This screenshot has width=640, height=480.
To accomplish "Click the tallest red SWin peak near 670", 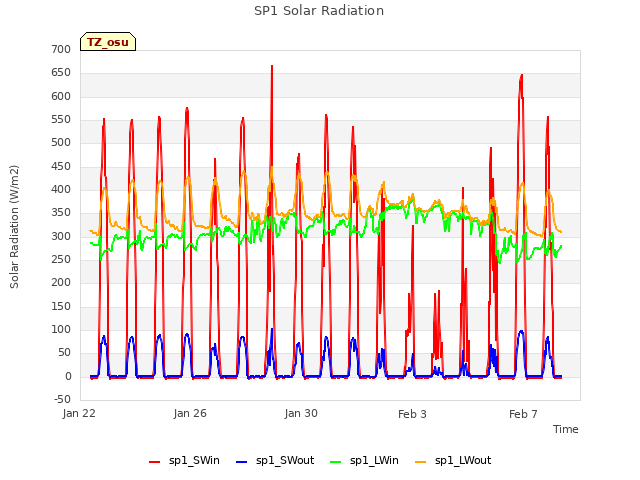I will pyautogui.click(x=272, y=66).
